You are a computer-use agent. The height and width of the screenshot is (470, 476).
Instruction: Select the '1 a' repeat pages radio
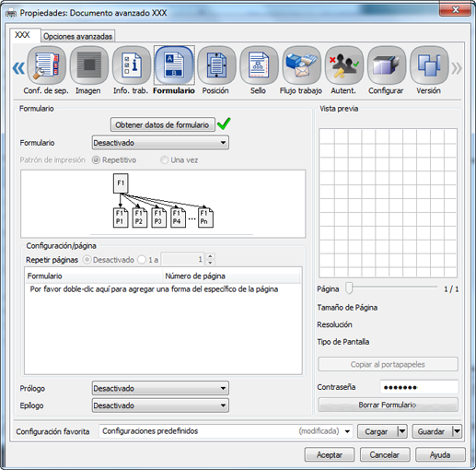point(142,260)
